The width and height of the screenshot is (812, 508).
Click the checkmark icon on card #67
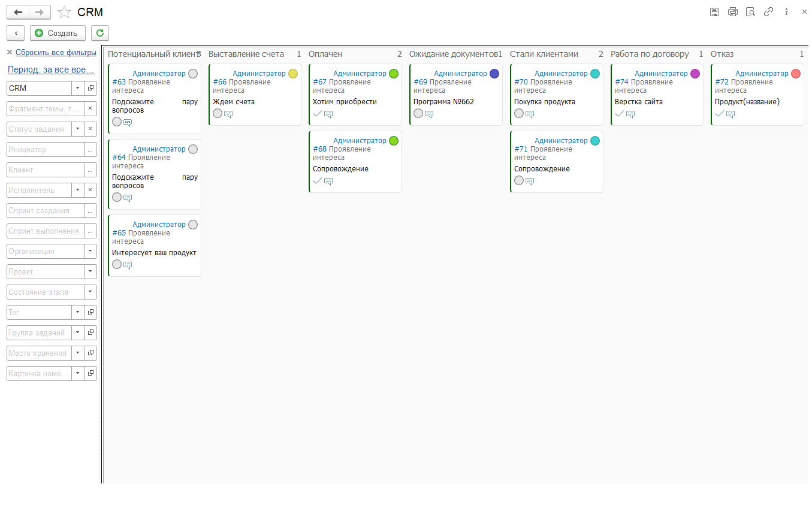(317, 113)
